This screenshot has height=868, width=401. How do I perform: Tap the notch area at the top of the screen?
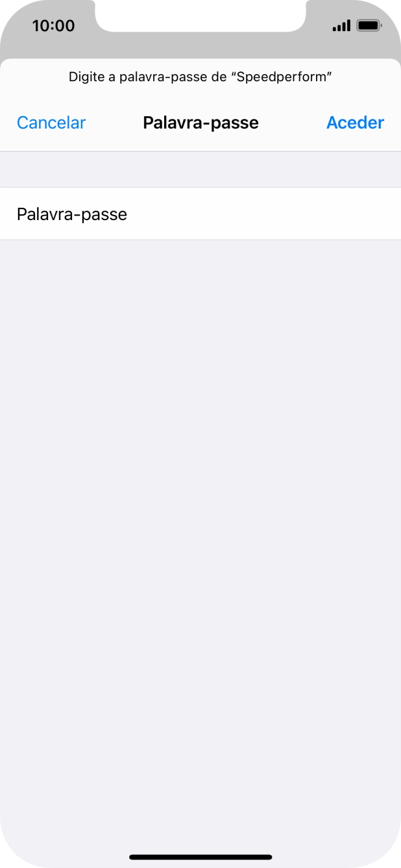tap(200, 14)
